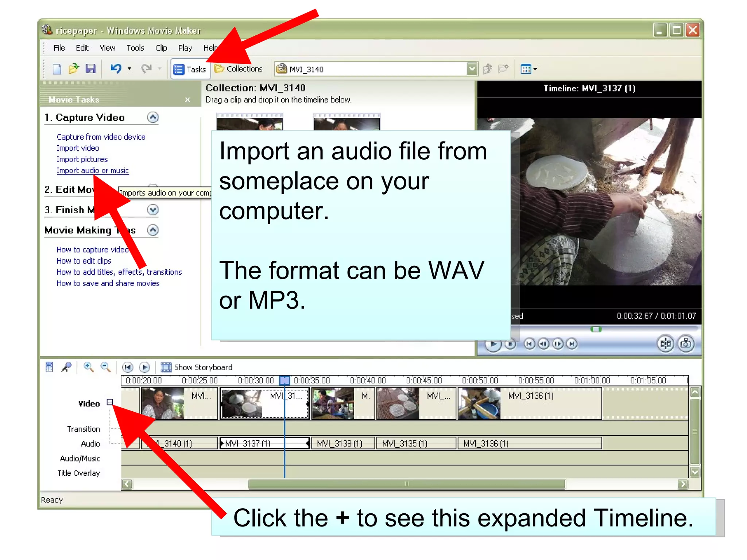
Task: Zoom out the timeline
Action: (x=106, y=367)
